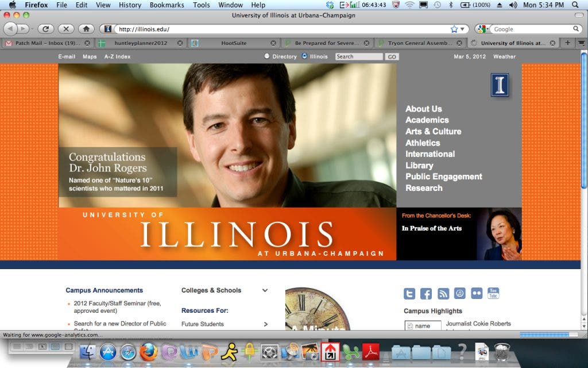
Task: Open the Academics link
Action: pyautogui.click(x=427, y=120)
